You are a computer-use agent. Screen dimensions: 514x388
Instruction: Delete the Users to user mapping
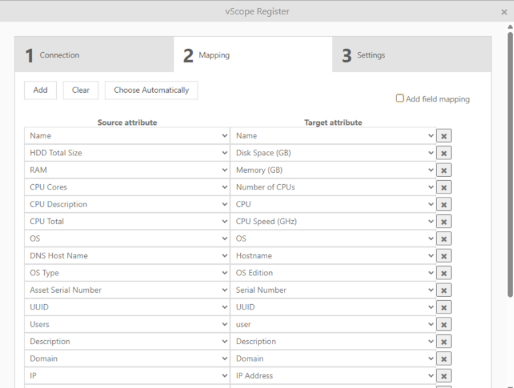[x=444, y=325]
